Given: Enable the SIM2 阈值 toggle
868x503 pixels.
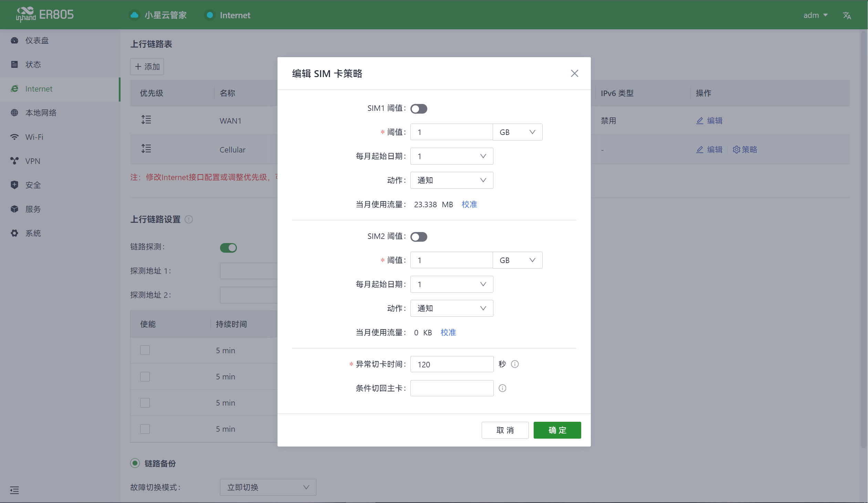Looking at the screenshot, I should coord(418,237).
